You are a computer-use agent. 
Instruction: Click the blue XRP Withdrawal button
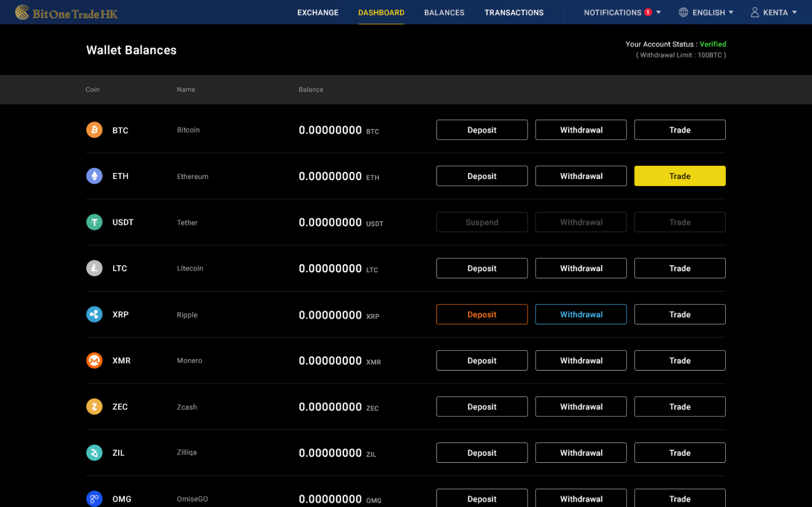click(581, 314)
